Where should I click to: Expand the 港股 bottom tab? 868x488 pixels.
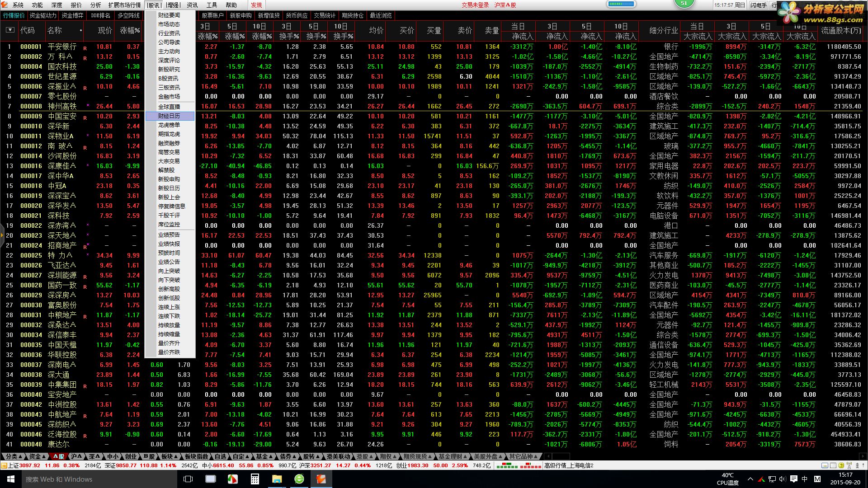coord(364,456)
